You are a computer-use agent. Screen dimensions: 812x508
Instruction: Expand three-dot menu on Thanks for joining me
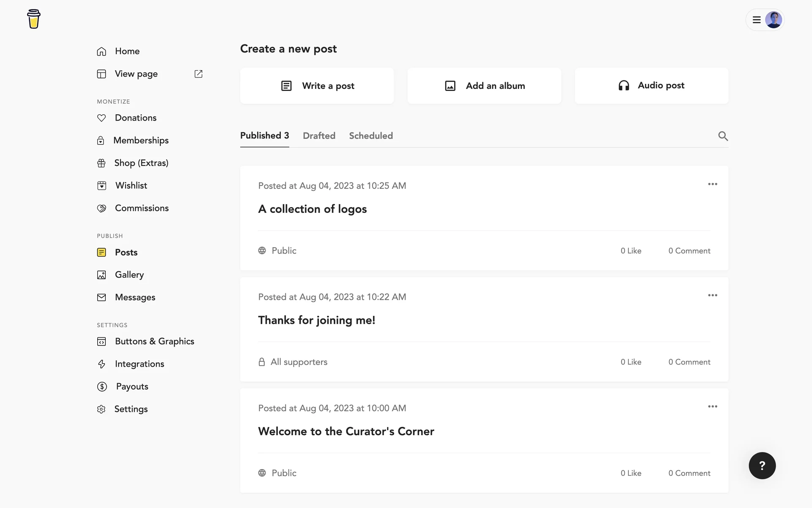point(713,295)
